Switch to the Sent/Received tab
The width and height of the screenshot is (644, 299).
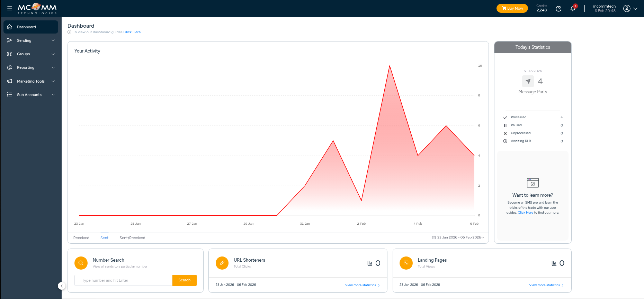(x=132, y=238)
